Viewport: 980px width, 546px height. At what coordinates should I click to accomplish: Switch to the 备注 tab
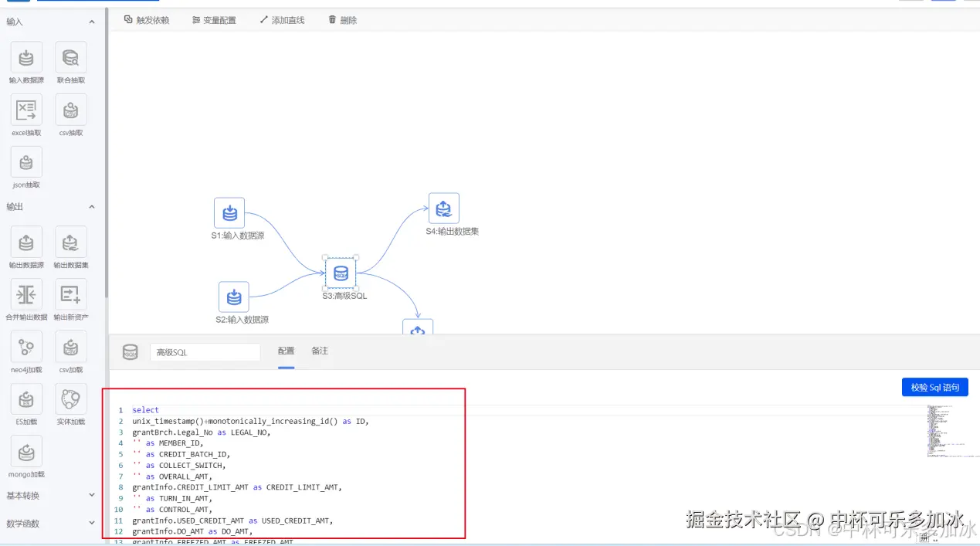click(x=320, y=351)
